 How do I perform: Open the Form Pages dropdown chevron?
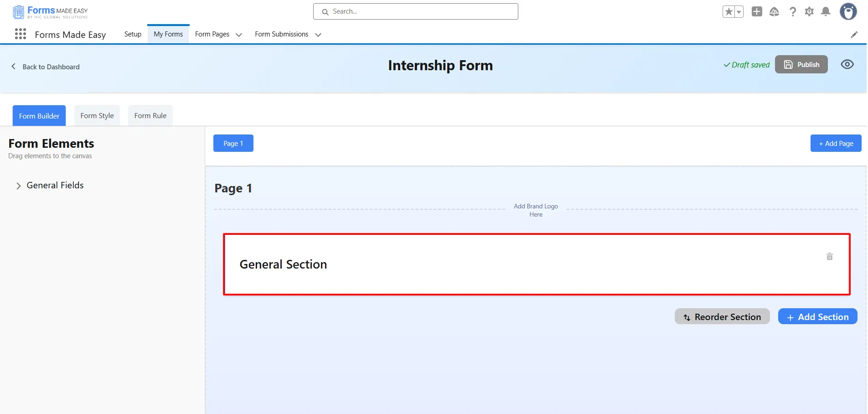[239, 35]
